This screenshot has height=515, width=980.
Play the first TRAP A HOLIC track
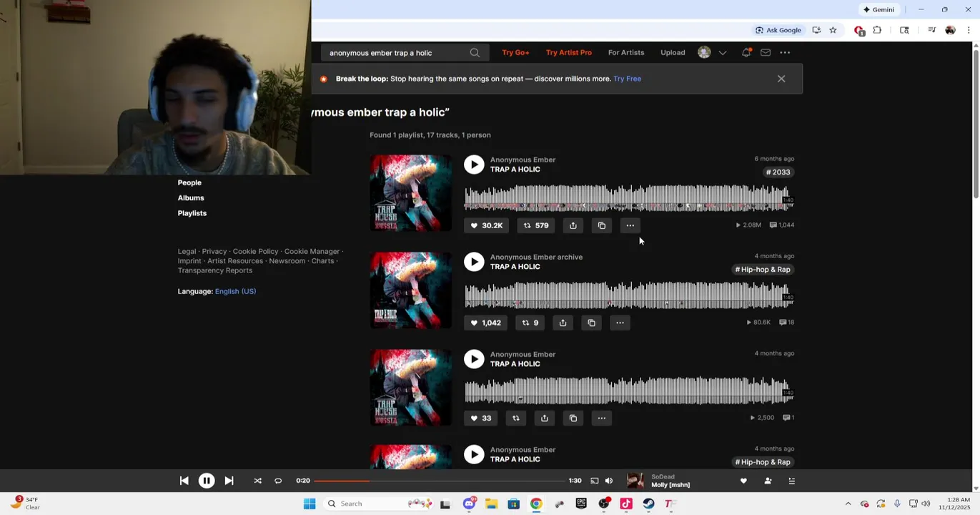coord(474,165)
